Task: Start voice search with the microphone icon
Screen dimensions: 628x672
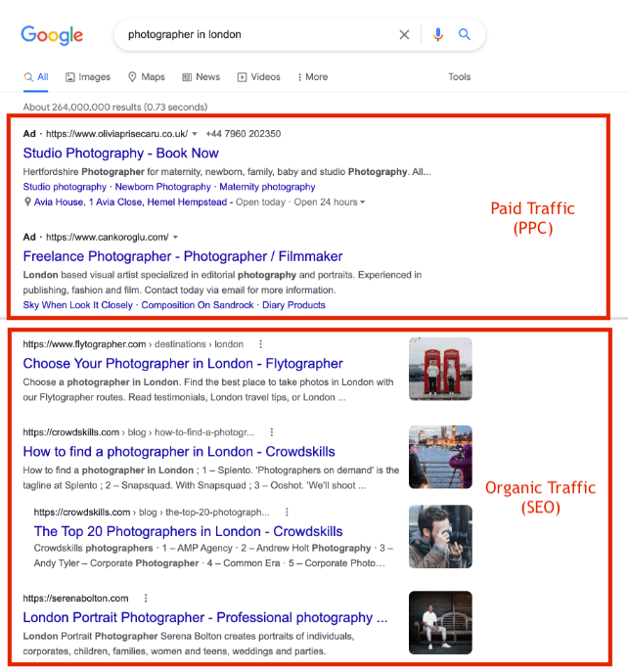Action: point(437,34)
